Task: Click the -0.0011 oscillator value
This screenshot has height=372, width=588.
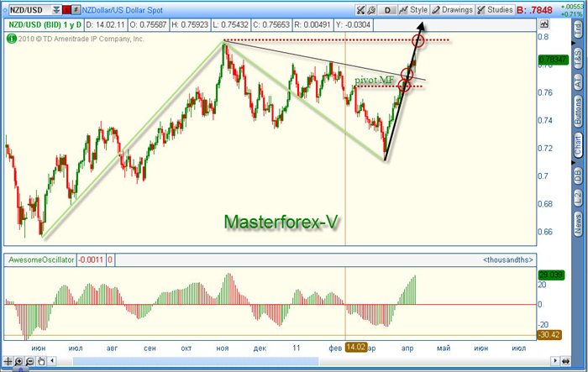Action: pos(91,259)
